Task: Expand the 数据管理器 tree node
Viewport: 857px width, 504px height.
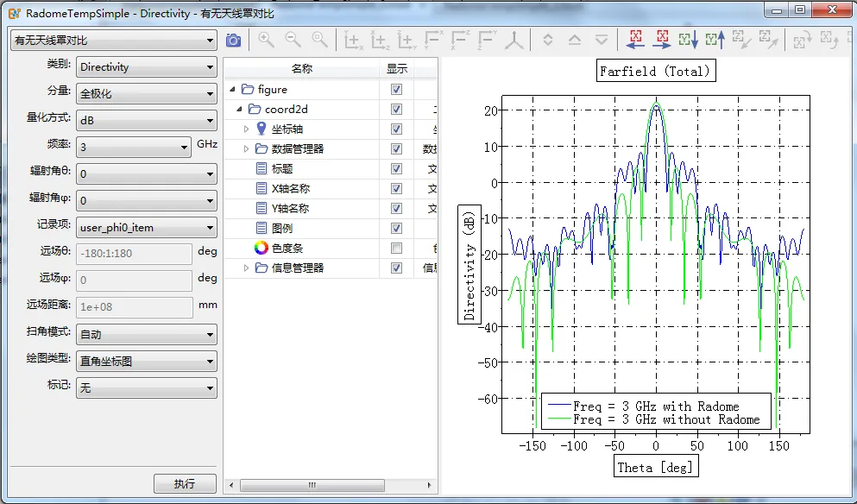Action: point(246,148)
